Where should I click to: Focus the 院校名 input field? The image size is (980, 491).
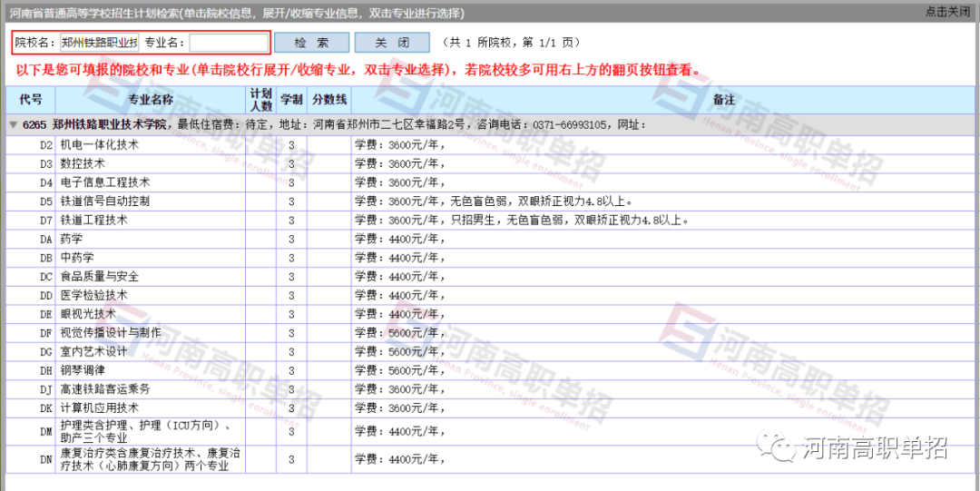pos(100,43)
